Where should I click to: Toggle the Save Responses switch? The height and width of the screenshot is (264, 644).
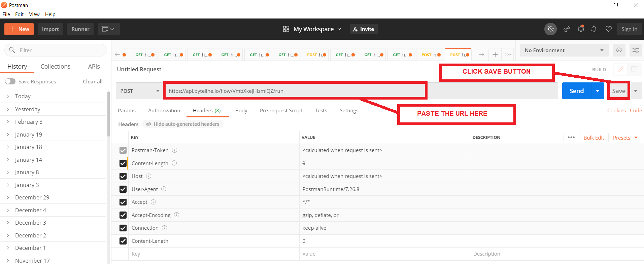10,81
